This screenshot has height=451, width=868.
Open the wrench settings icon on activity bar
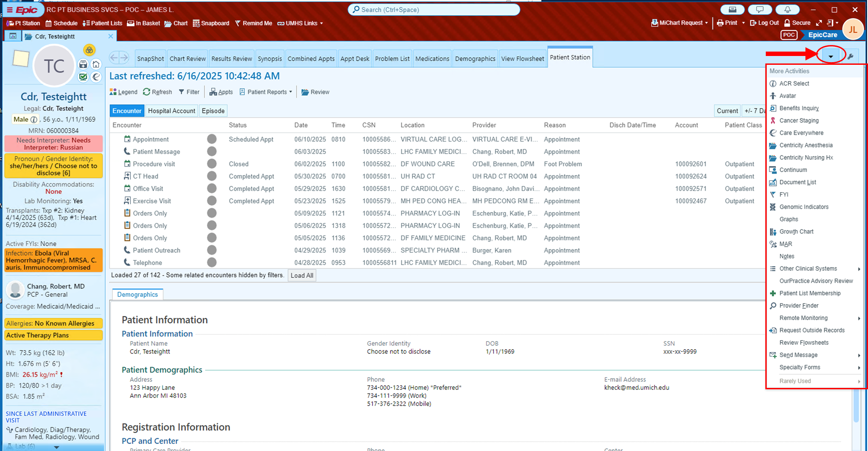click(x=850, y=56)
